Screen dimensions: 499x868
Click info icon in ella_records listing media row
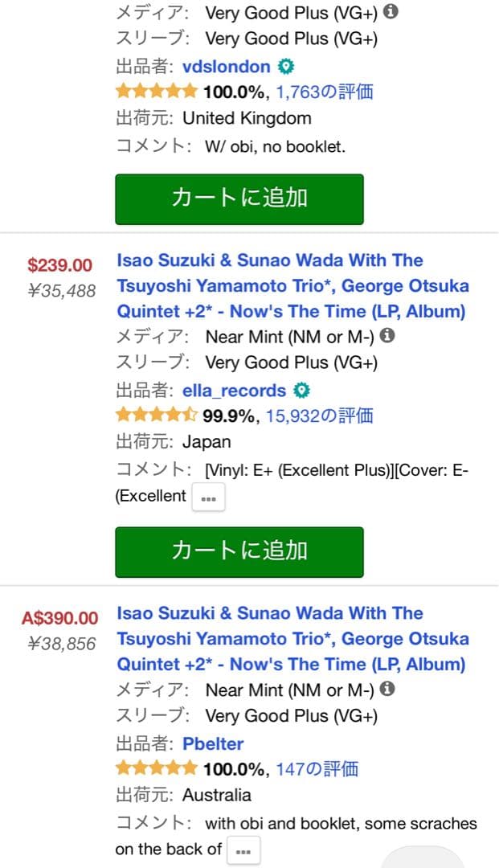pyautogui.click(x=387, y=336)
